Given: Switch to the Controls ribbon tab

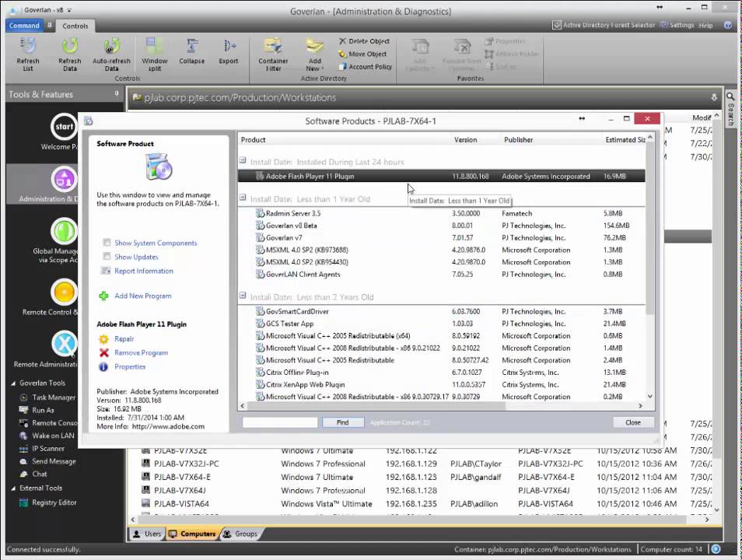Looking at the screenshot, I should (x=75, y=26).
